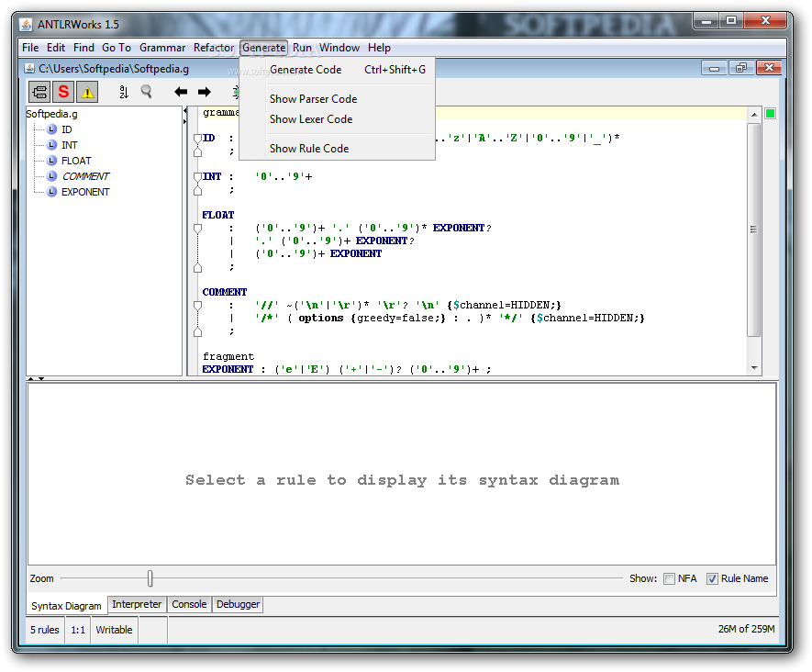Image resolution: width=812 pixels, height=672 pixels.
Task: Click the sort rules A-Z icon
Action: click(x=123, y=92)
